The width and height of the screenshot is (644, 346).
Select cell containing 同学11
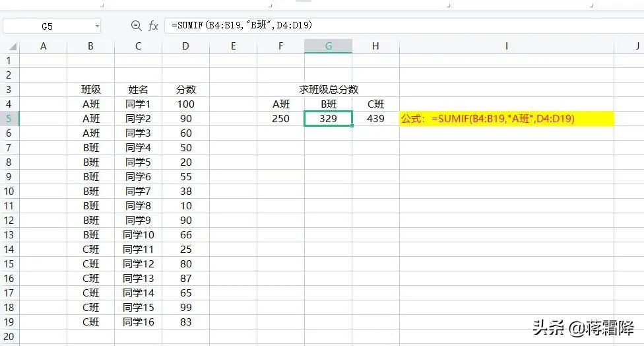(138, 250)
